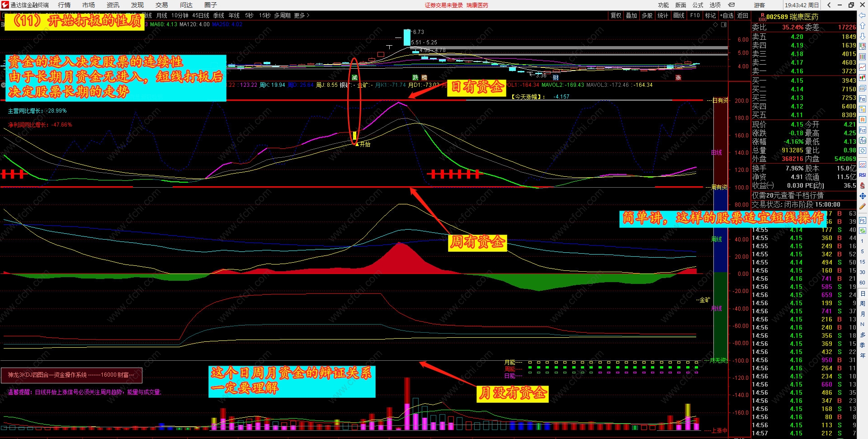Click the back arrow icon in right sidebar
868x439 pixels.
(863, 16)
